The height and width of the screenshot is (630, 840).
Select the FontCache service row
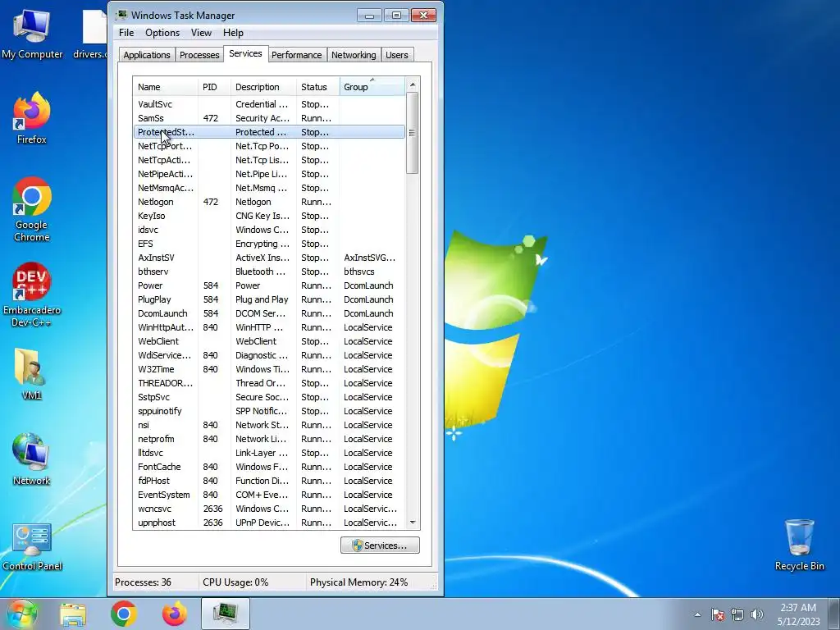point(269,466)
